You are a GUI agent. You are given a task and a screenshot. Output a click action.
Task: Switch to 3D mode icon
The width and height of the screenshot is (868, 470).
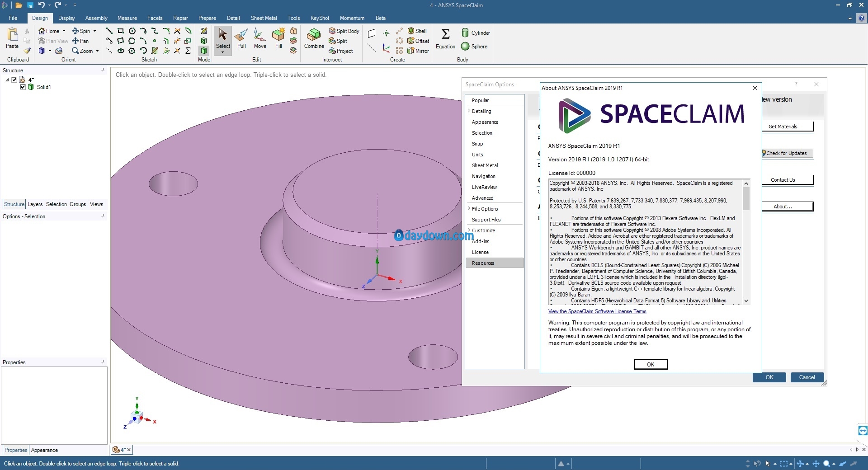point(204,51)
